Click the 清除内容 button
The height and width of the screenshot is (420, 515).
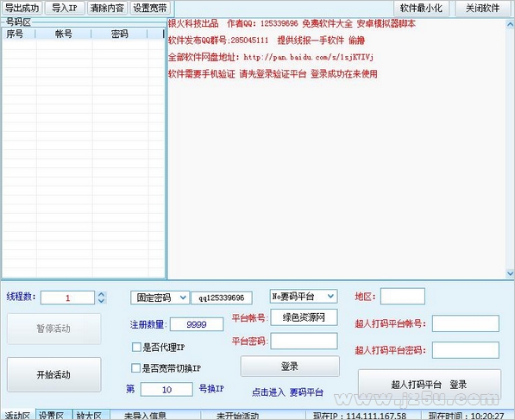(107, 8)
